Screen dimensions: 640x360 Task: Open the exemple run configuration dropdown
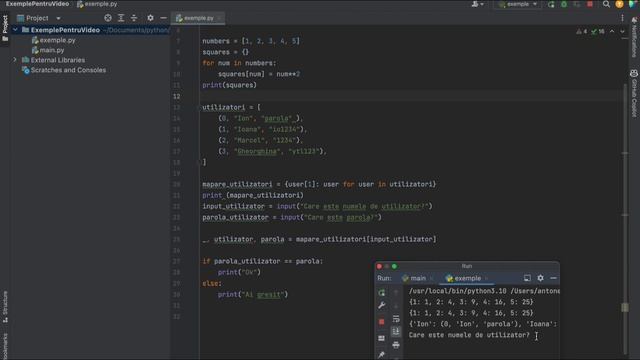pos(518,4)
